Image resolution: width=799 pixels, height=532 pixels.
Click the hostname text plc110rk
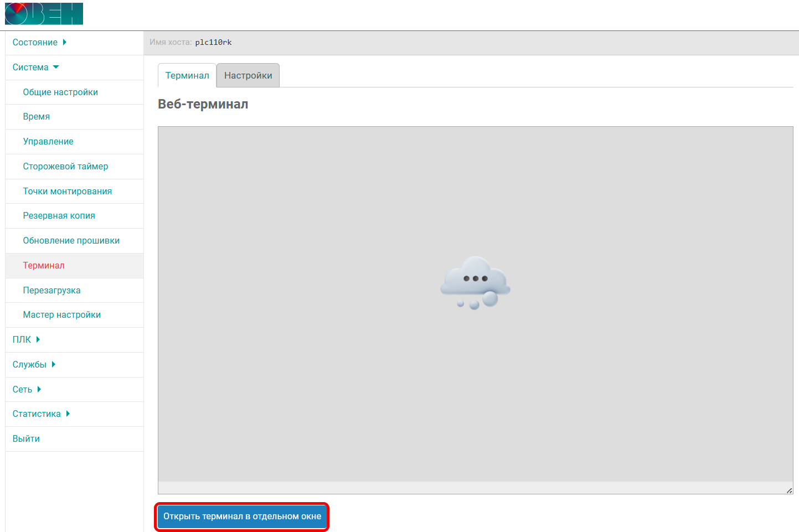213,43
